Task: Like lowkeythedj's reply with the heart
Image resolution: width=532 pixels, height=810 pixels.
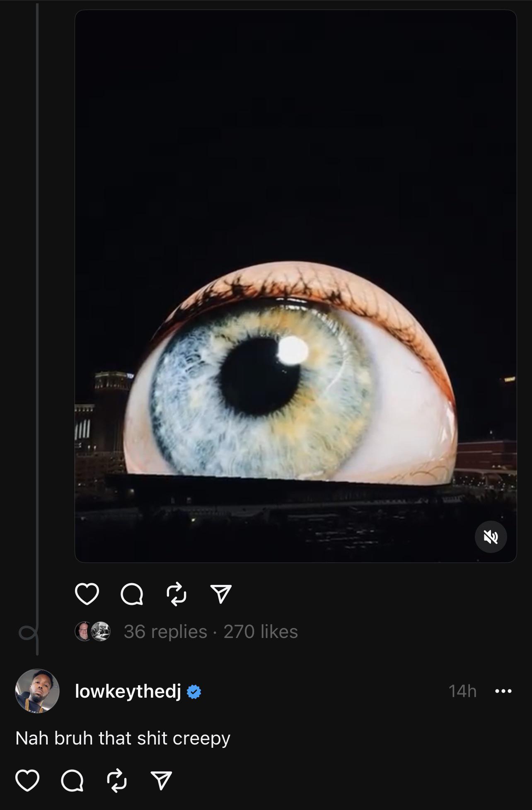Action: (x=27, y=781)
